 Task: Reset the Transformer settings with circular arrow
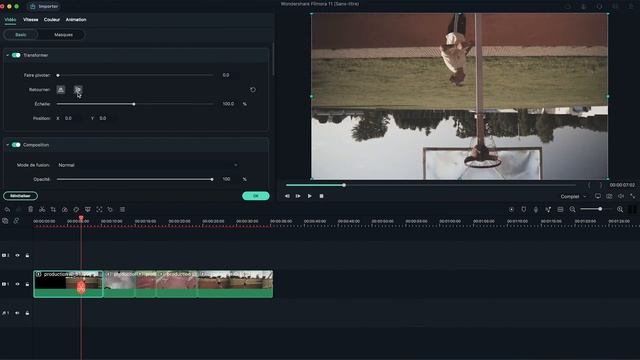pyautogui.click(x=253, y=89)
